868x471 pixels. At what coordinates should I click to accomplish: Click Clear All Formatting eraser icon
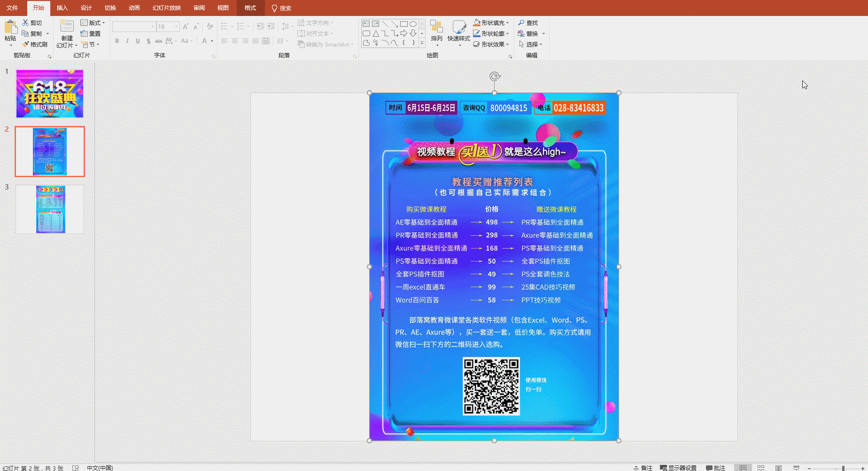[210, 26]
